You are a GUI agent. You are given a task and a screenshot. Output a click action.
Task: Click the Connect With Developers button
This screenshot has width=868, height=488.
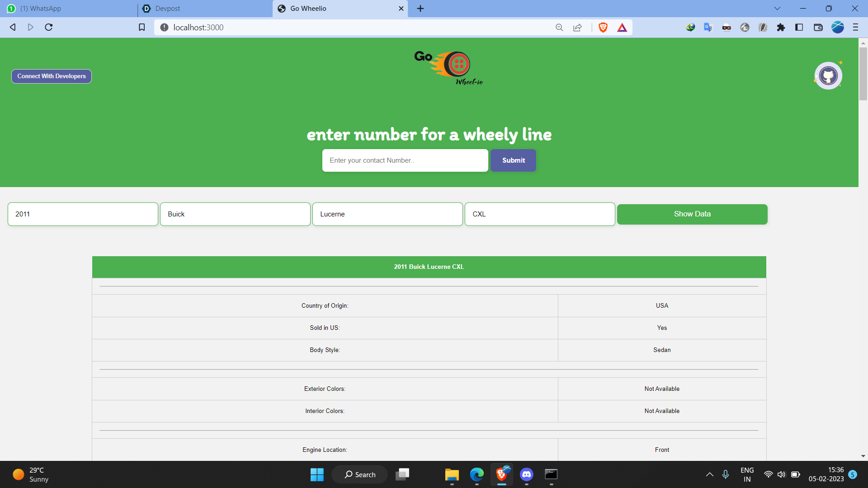[52, 76]
